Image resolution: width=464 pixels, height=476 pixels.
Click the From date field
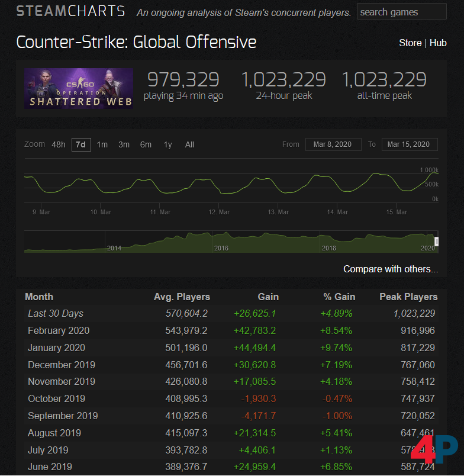[x=333, y=144]
